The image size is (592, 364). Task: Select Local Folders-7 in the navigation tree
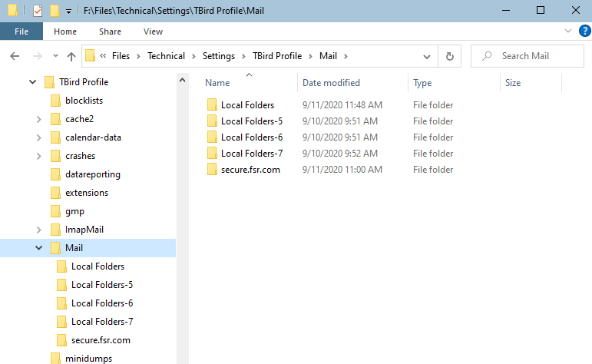(102, 322)
